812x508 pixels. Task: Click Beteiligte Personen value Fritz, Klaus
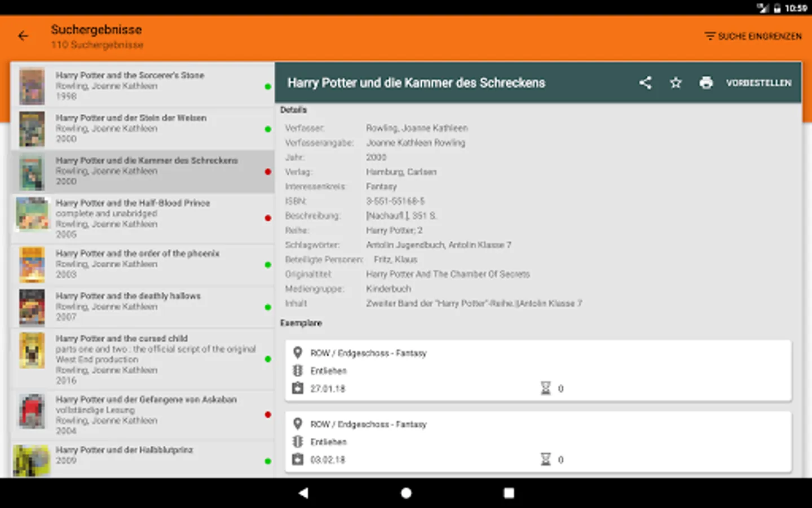[396, 260]
